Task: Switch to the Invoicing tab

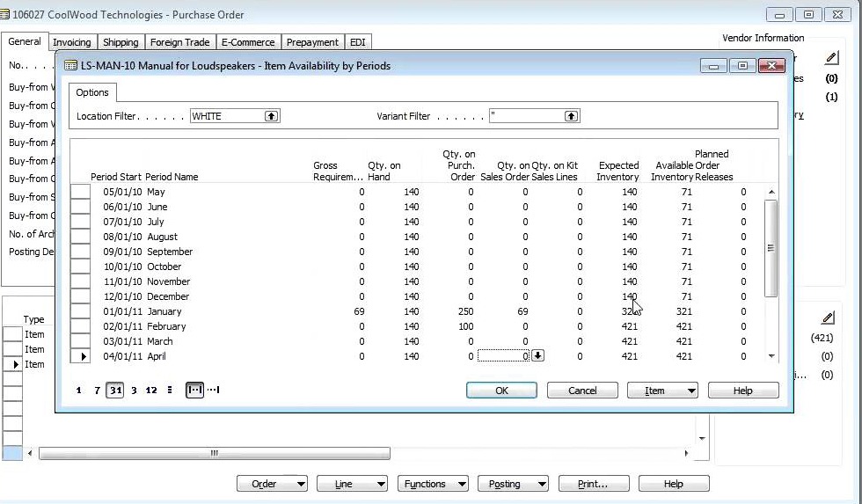Action: pyautogui.click(x=72, y=42)
